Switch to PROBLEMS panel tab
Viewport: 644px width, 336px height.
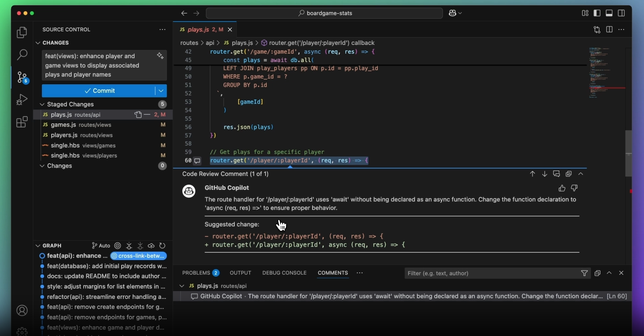coord(201,273)
